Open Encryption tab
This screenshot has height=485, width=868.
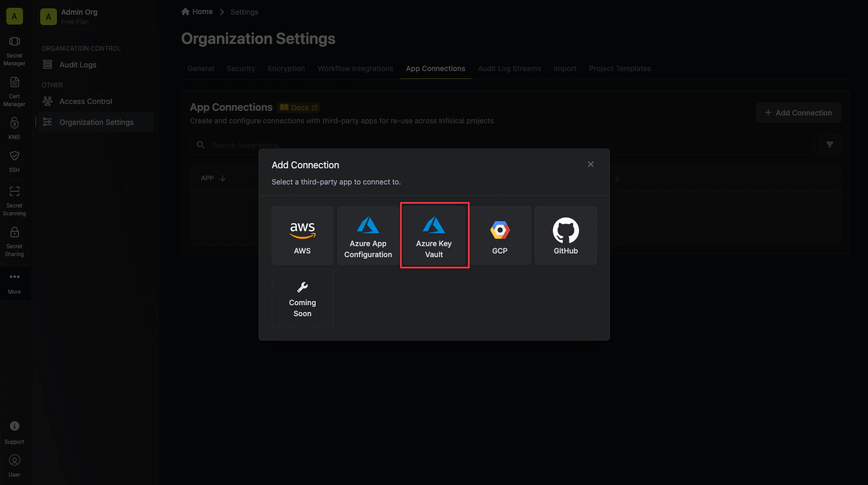pyautogui.click(x=286, y=68)
